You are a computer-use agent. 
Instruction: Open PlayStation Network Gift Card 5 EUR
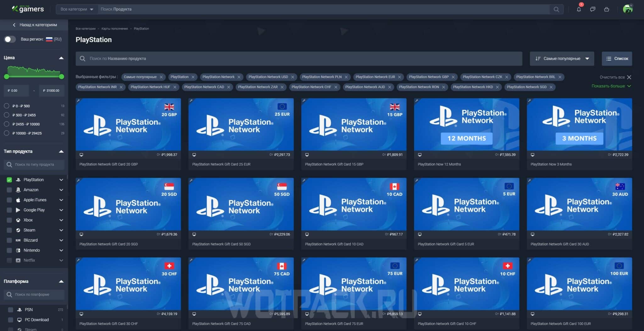coord(466,214)
